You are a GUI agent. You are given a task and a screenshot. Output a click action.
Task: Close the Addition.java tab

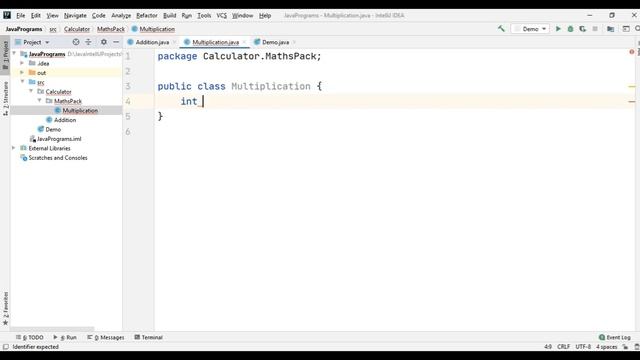pyautogui.click(x=174, y=42)
